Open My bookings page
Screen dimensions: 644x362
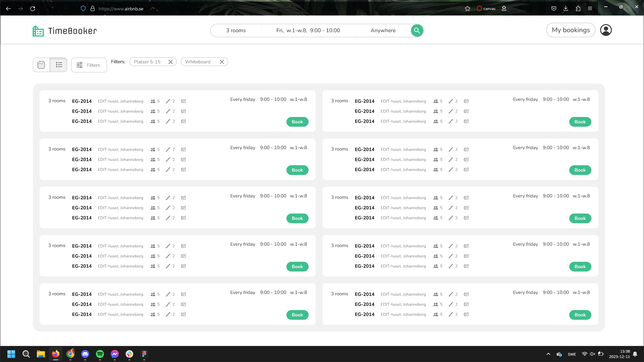pyautogui.click(x=571, y=30)
